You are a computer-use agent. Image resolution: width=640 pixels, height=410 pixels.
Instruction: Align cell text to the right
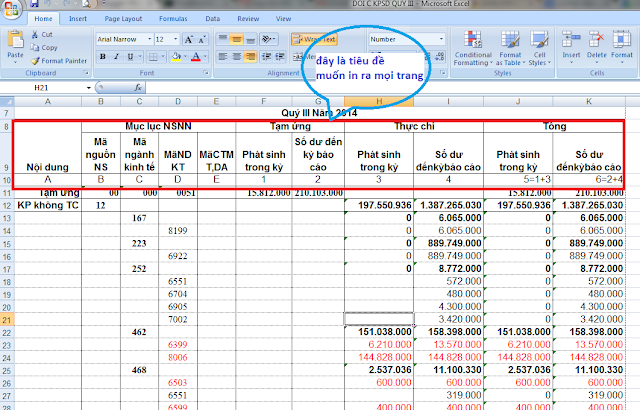click(251, 57)
